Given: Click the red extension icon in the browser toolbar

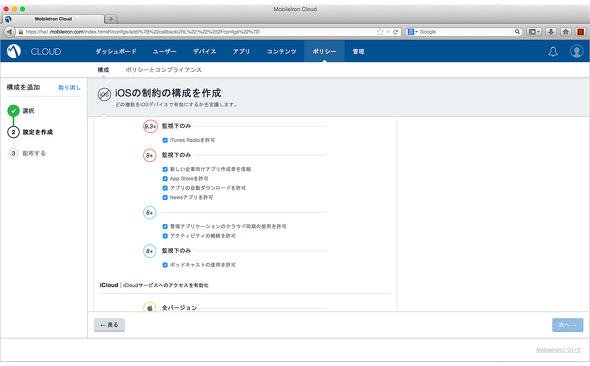Looking at the screenshot, I should point(581,32).
